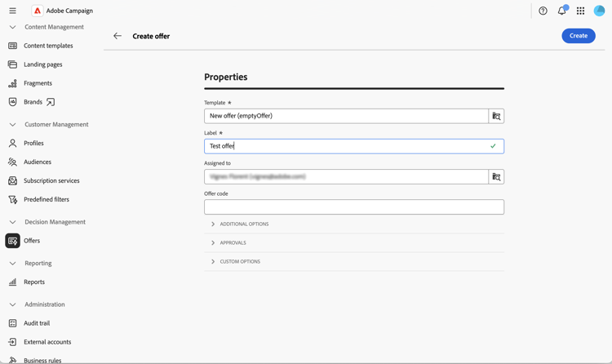Screen dimensions: 612x364
Task: Click the External accounts icon
Action: (12, 342)
